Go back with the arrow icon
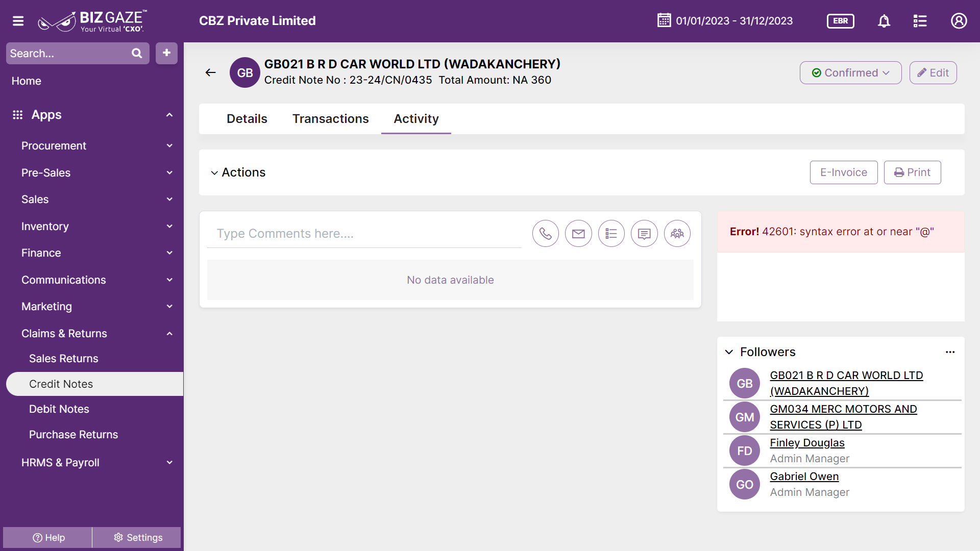Screen dimensions: 980x551 [210, 72]
